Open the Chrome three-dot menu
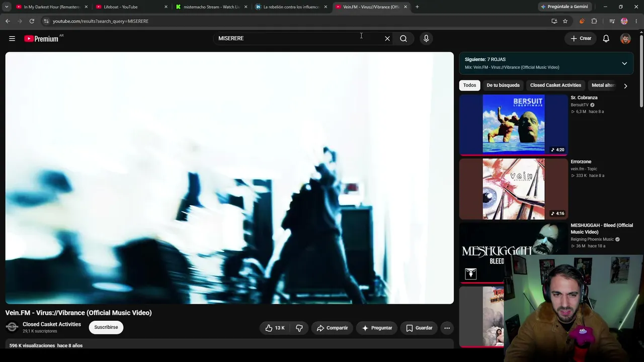The height and width of the screenshot is (362, 644). [636, 21]
